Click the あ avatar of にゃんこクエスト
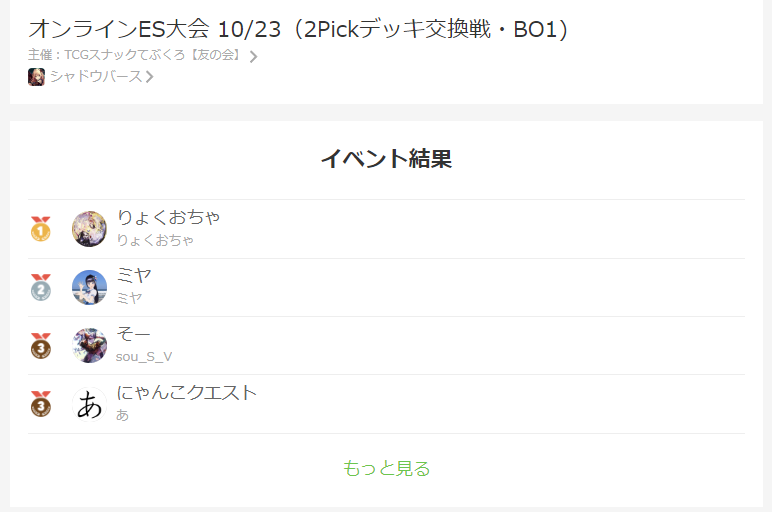This screenshot has height=512, width=772. click(x=89, y=404)
